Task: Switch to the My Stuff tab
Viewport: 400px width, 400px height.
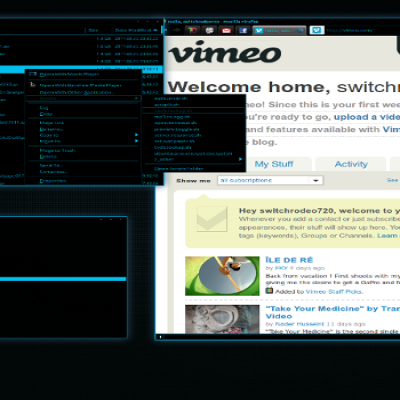Action: tap(274, 164)
